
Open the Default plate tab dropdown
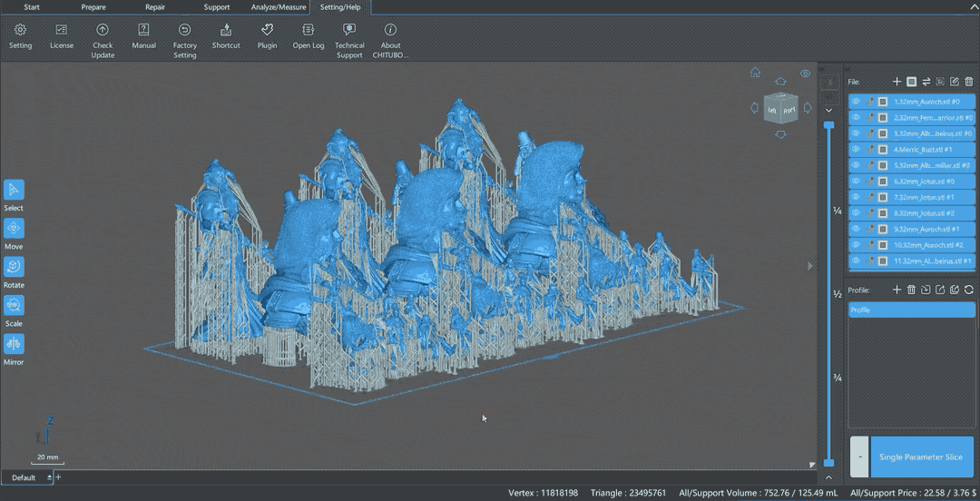click(49, 478)
